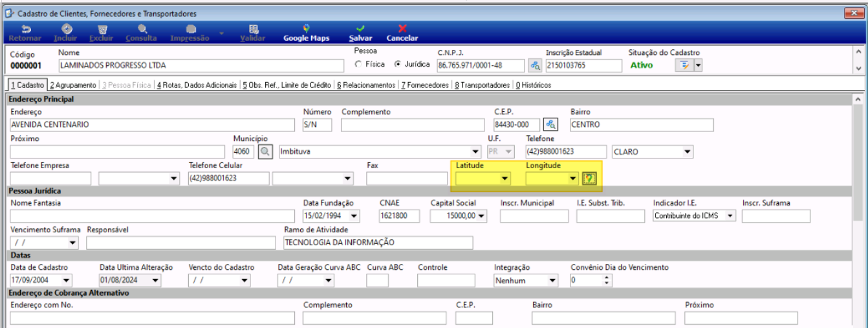This screenshot has width=868, height=328.
Task: Click the Nome Fantasia input field
Action: 152,216
